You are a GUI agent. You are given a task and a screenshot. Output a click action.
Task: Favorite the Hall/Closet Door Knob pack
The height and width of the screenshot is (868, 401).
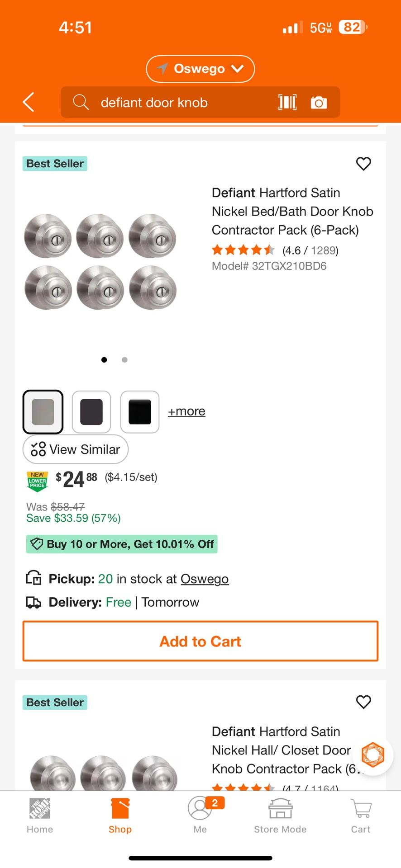pyautogui.click(x=363, y=702)
